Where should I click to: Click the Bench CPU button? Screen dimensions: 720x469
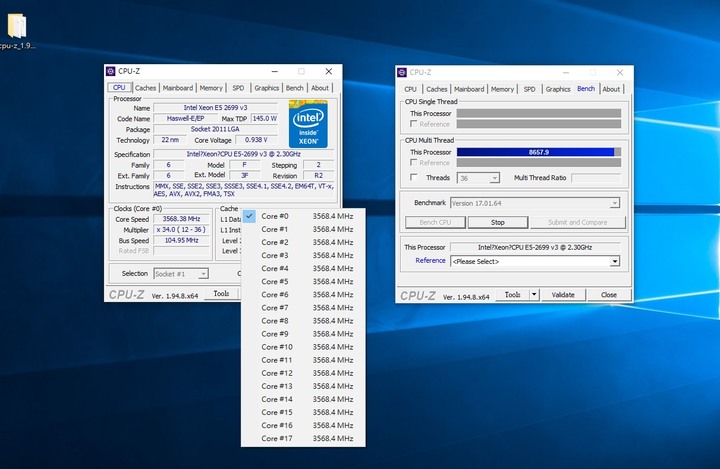point(435,222)
